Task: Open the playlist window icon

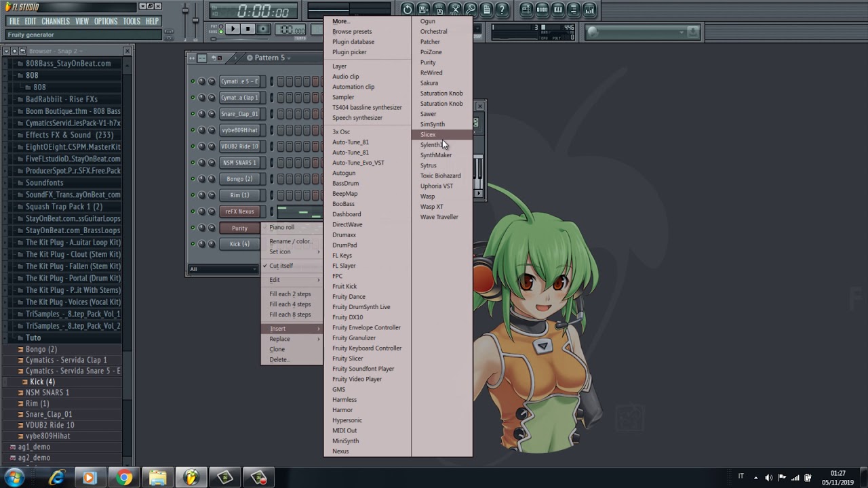Action: click(x=526, y=9)
